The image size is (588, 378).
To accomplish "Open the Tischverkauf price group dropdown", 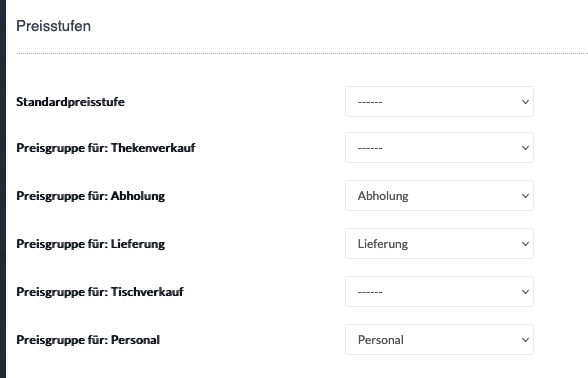I will point(439,291).
